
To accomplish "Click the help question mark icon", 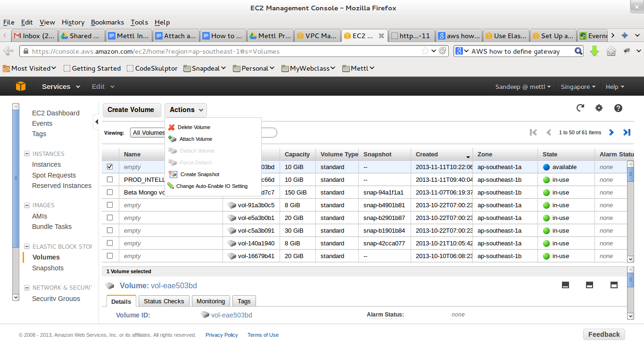I will [618, 108].
